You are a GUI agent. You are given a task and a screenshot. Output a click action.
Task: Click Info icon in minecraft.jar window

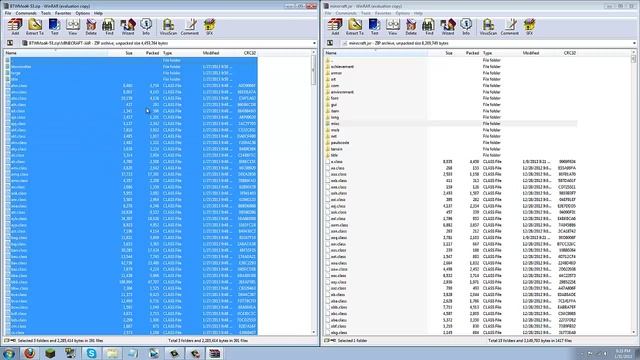[x=466, y=27]
